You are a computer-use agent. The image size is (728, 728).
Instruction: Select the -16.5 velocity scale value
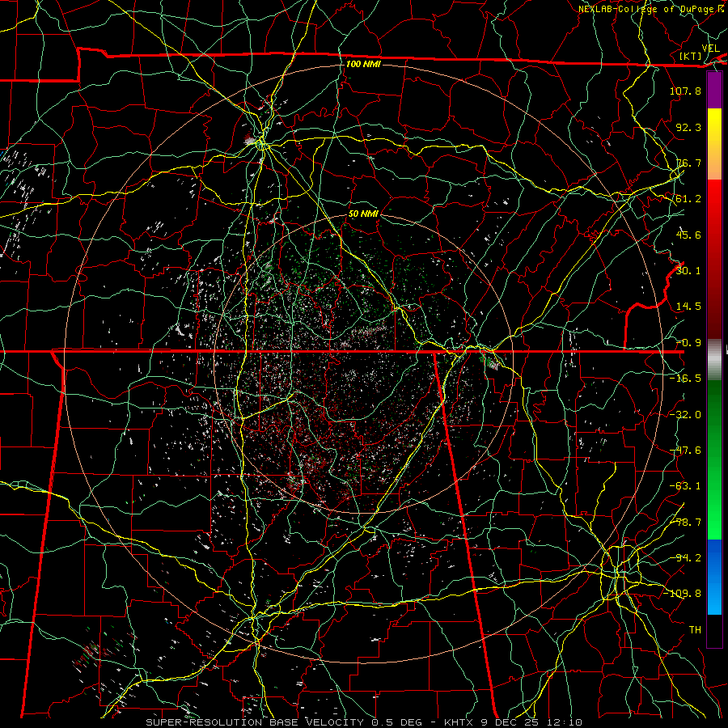pyautogui.click(x=685, y=379)
